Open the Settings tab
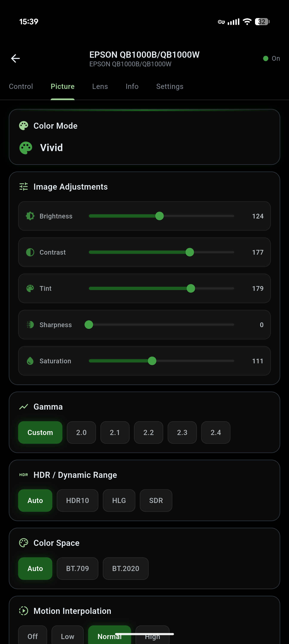The width and height of the screenshot is (289, 644). pos(170,87)
